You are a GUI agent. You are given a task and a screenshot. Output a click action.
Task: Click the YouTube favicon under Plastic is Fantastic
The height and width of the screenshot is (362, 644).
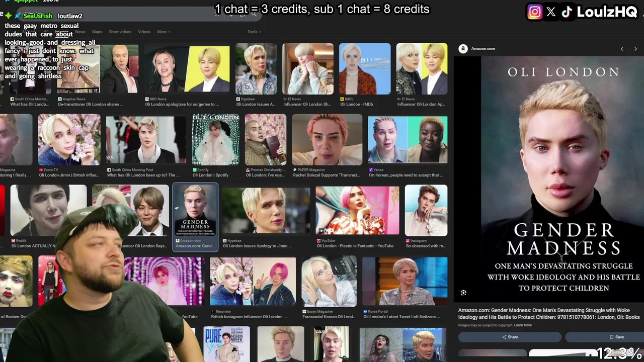[x=318, y=241]
